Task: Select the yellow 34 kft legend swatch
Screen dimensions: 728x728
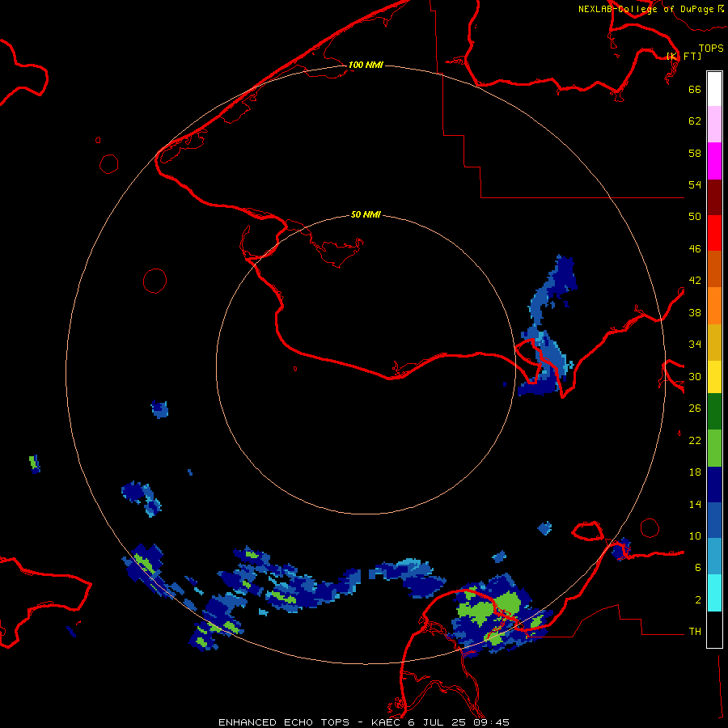Action: tap(714, 377)
